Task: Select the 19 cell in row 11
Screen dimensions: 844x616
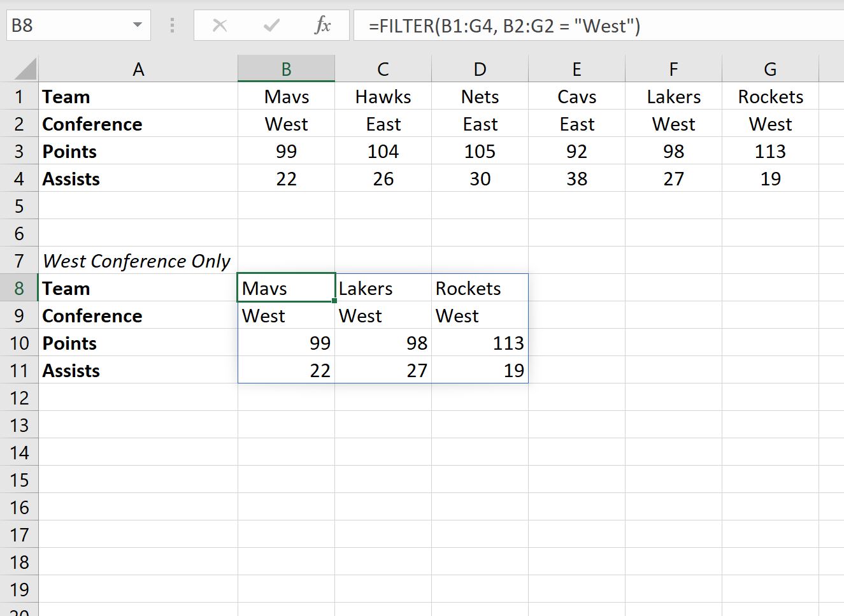Action: 480,370
